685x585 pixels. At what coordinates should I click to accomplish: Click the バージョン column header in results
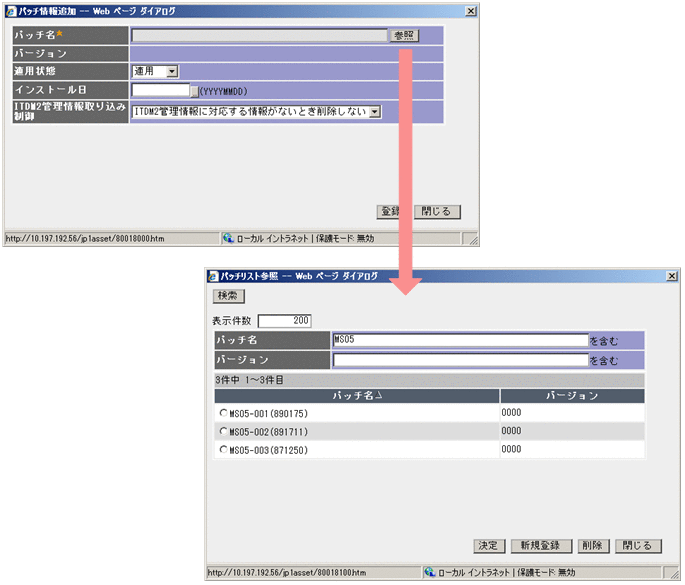click(572, 396)
